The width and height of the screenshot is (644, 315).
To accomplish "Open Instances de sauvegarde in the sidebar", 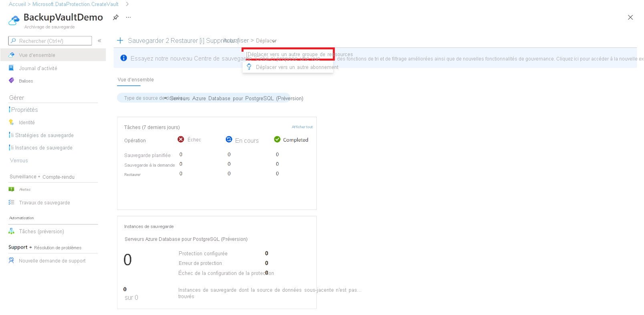I will 44,147.
